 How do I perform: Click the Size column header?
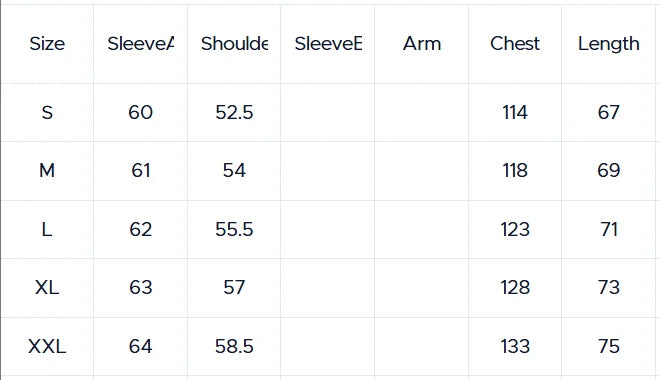[47, 44]
